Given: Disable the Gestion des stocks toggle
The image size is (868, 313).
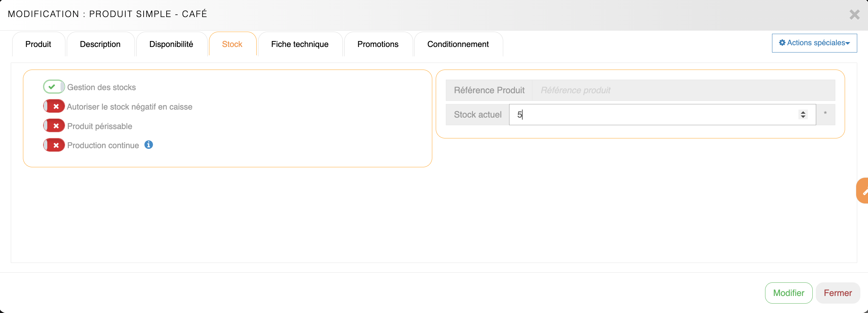Looking at the screenshot, I should (x=54, y=87).
